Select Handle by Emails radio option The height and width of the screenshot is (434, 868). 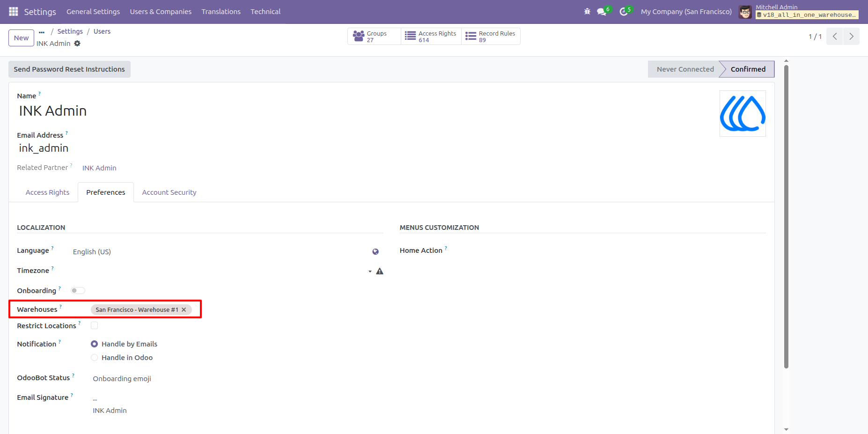[94, 344]
